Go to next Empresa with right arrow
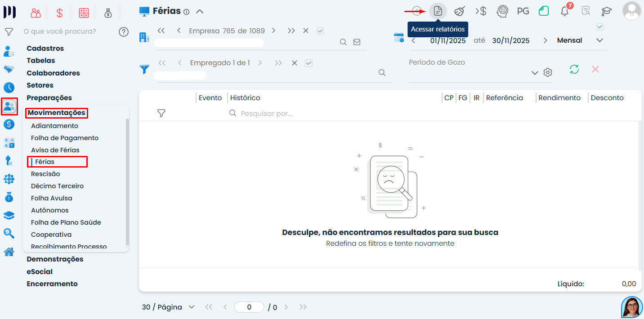 coord(273,31)
